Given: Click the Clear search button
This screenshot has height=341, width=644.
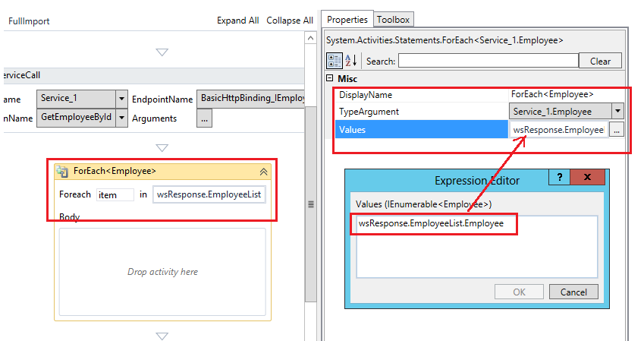Looking at the screenshot, I should [600, 61].
